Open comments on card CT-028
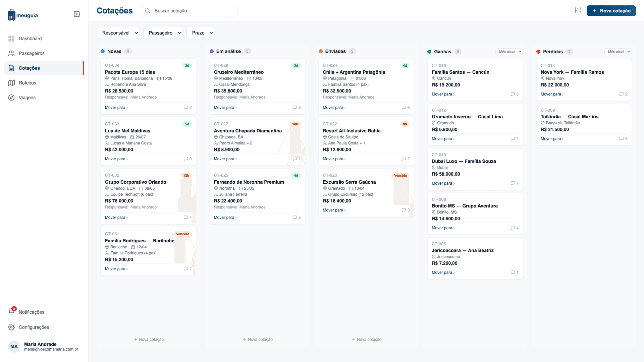644x362 pixels. (297, 108)
